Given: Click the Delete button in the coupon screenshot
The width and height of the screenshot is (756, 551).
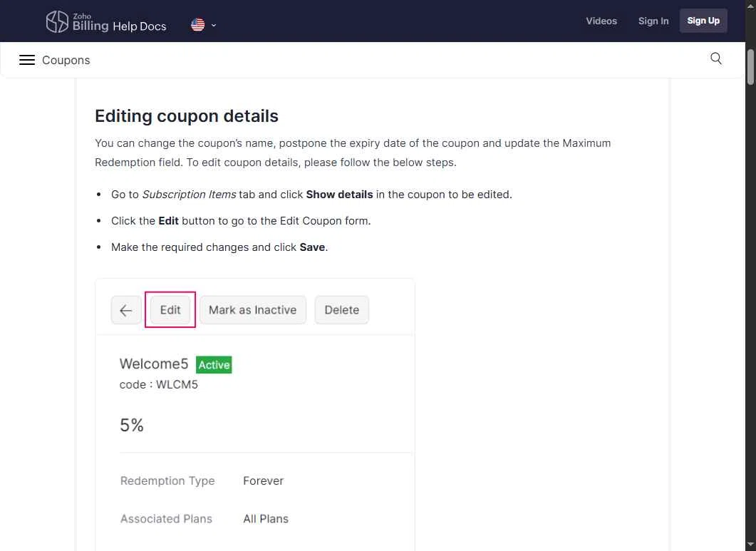Looking at the screenshot, I should 342,310.
